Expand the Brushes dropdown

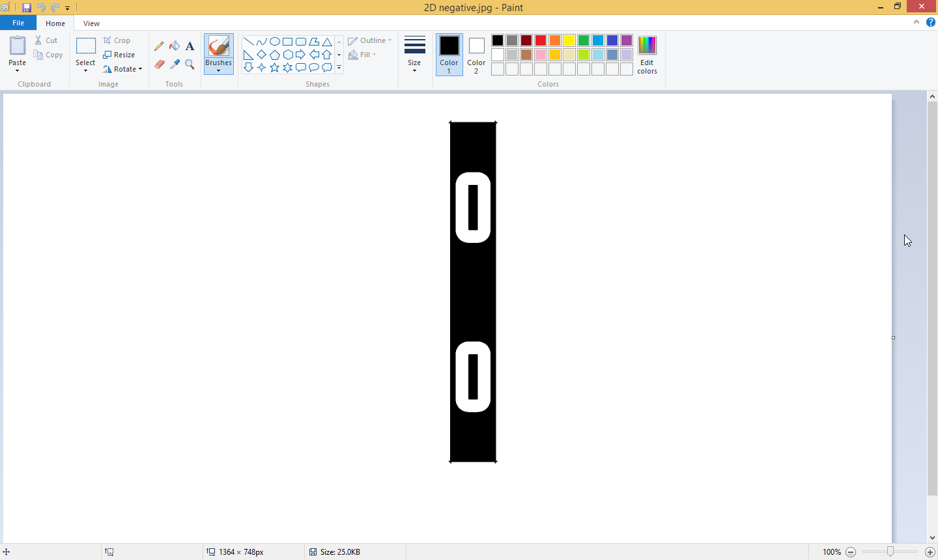[218, 70]
